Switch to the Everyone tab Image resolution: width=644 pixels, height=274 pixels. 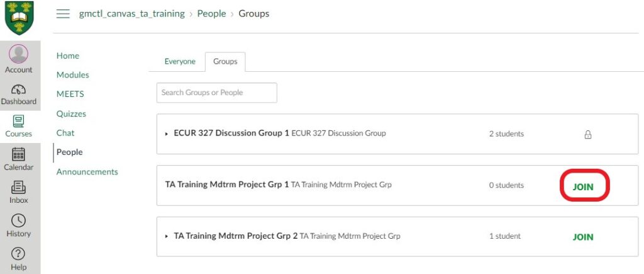click(x=180, y=62)
